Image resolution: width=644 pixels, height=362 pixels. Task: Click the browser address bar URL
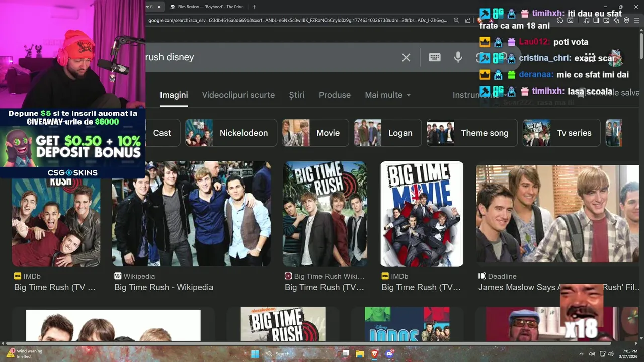[297, 20]
